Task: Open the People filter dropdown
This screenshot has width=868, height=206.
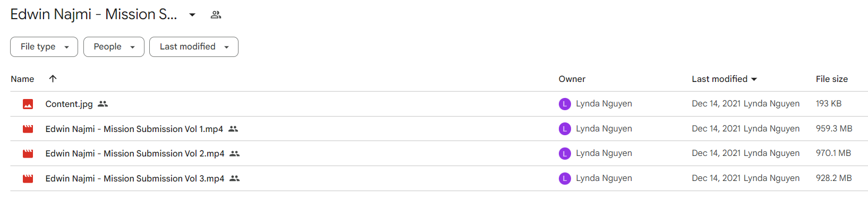Action: [x=114, y=47]
